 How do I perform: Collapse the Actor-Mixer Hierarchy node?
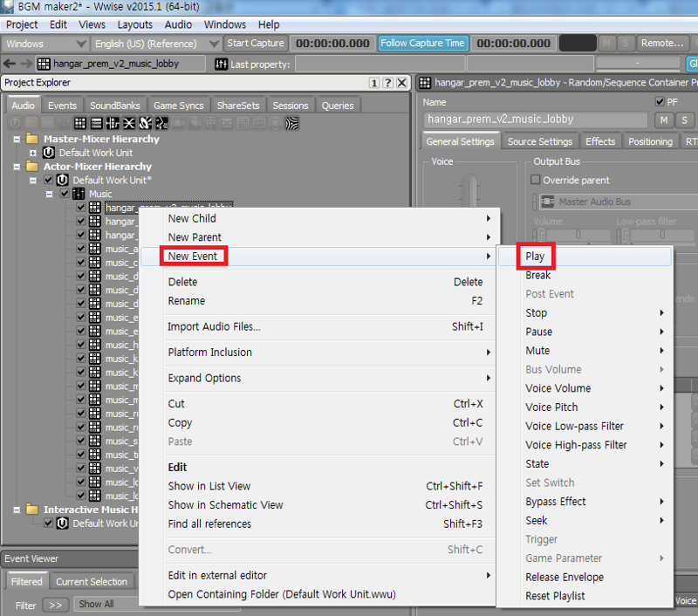pyautogui.click(x=17, y=167)
